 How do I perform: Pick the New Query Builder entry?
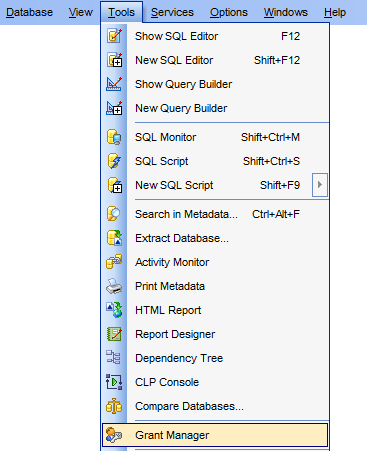[215, 108]
